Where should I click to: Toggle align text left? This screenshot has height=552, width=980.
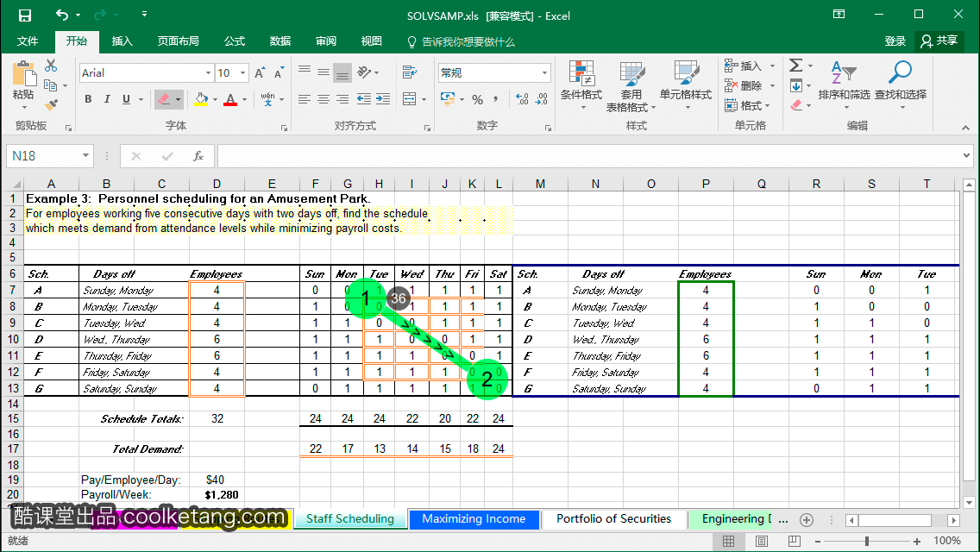coord(305,99)
